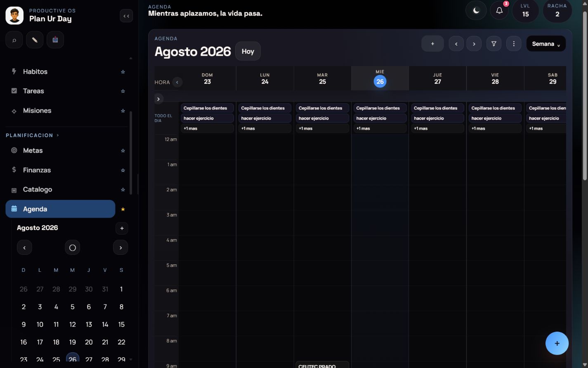Click the profile avatar picture
The width and height of the screenshot is (588, 368).
click(x=14, y=16)
